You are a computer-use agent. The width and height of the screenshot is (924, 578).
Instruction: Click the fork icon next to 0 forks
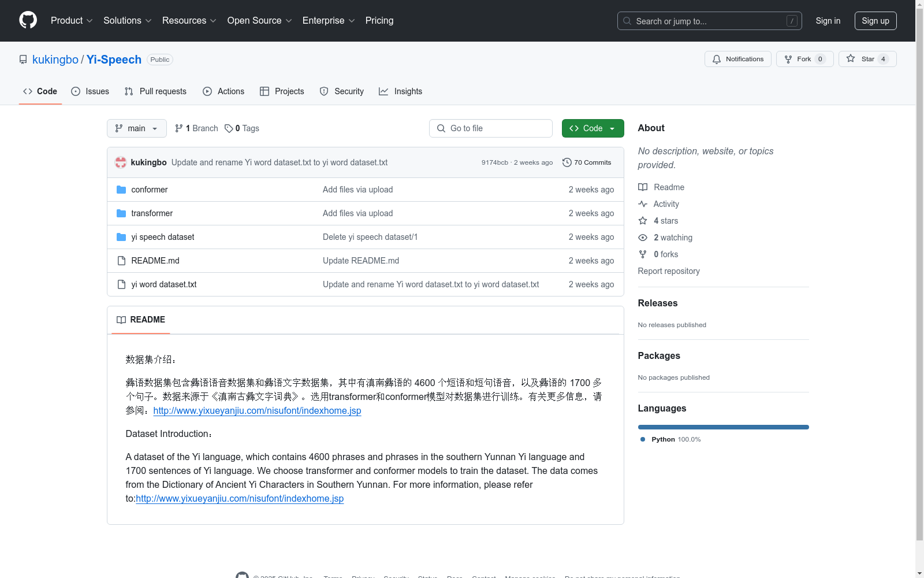(643, 254)
